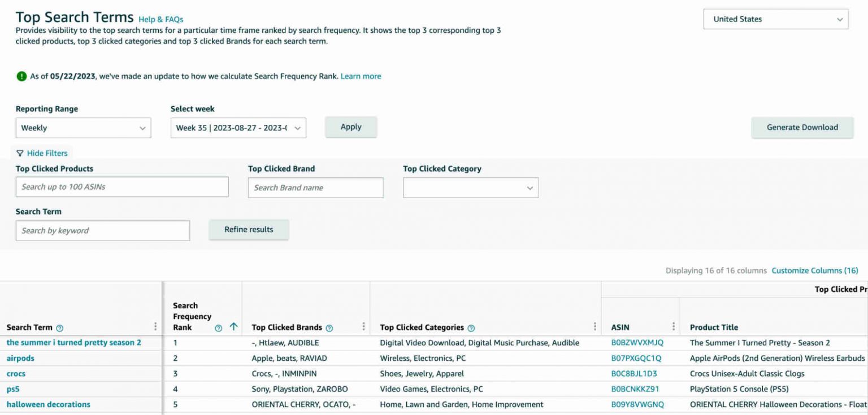Open the ASIN column options menu

tap(673, 326)
